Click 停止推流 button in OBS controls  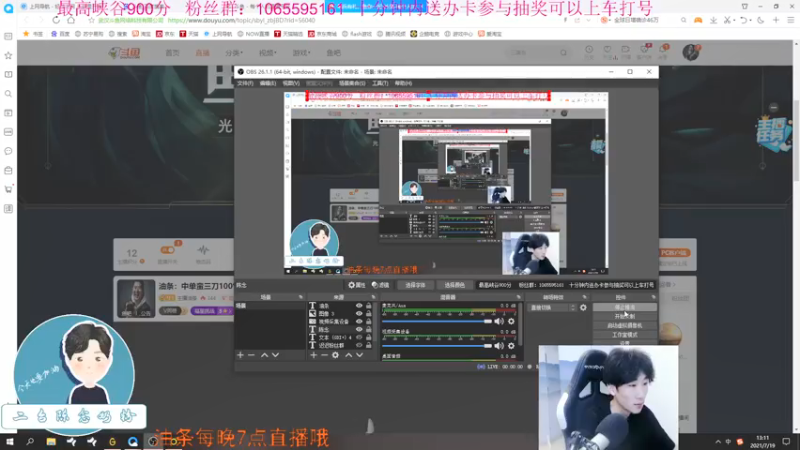tap(624, 307)
